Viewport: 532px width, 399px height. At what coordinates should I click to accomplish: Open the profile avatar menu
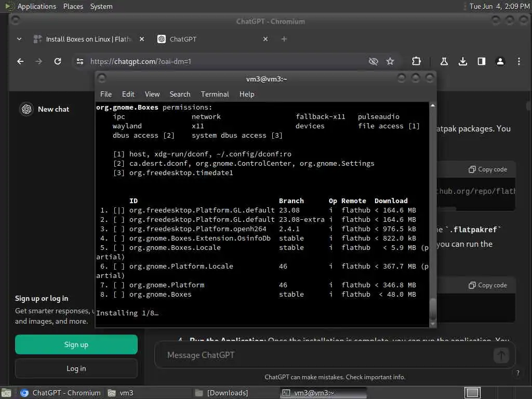(500, 61)
